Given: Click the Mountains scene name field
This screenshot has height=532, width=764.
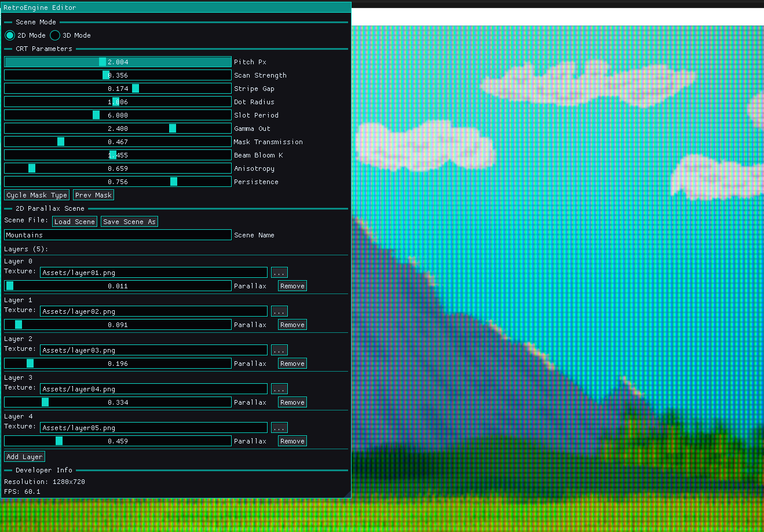Looking at the screenshot, I should 116,234.
